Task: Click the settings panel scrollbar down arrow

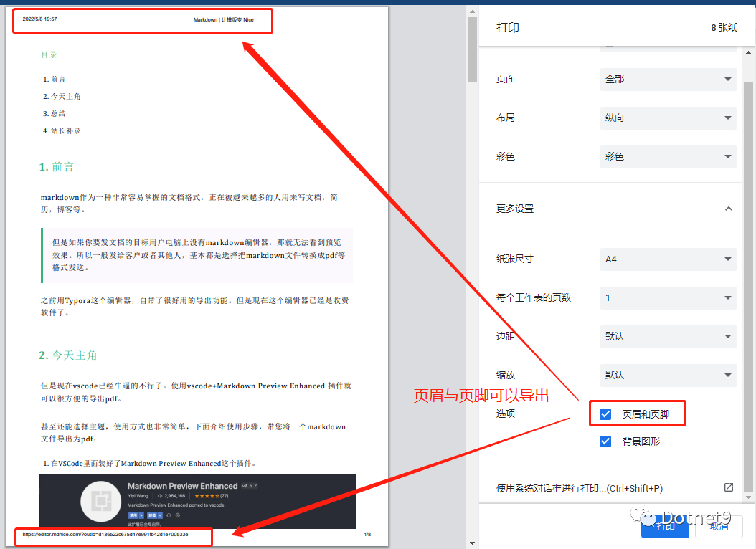Action: 748,497
